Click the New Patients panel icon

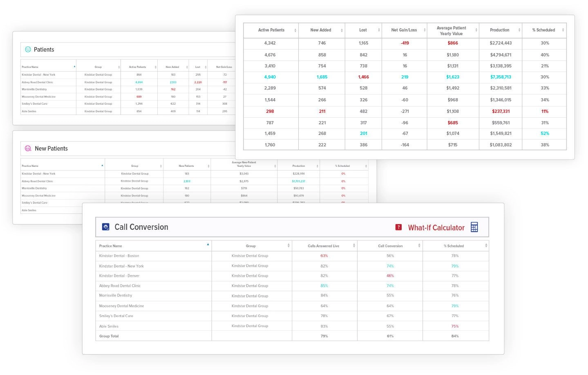pyautogui.click(x=28, y=148)
